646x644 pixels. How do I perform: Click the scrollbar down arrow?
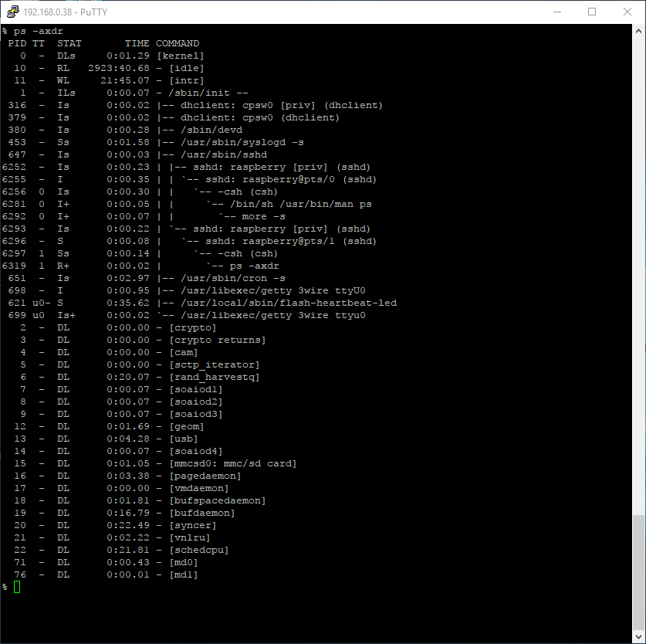[x=638, y=636]
